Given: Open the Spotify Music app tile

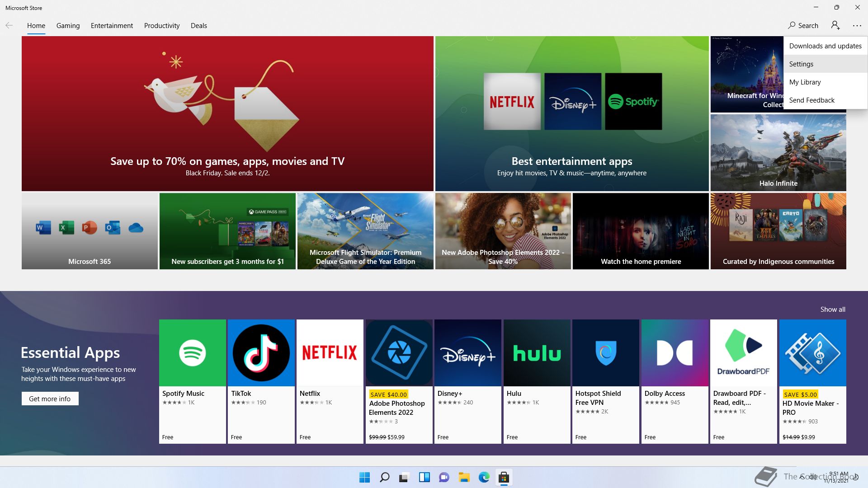Looking at the screenshot, I should point(193,381).
